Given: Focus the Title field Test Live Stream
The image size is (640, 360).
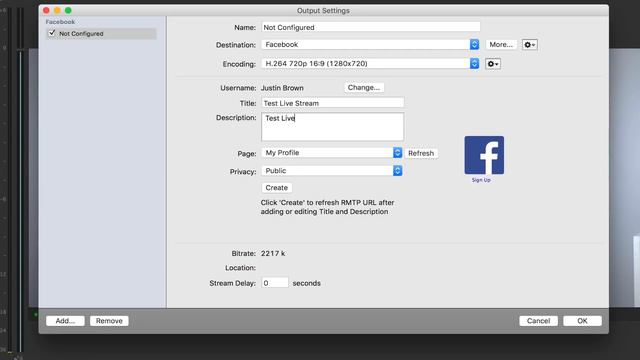Looking at the screenshot, I should click(332, 103).
